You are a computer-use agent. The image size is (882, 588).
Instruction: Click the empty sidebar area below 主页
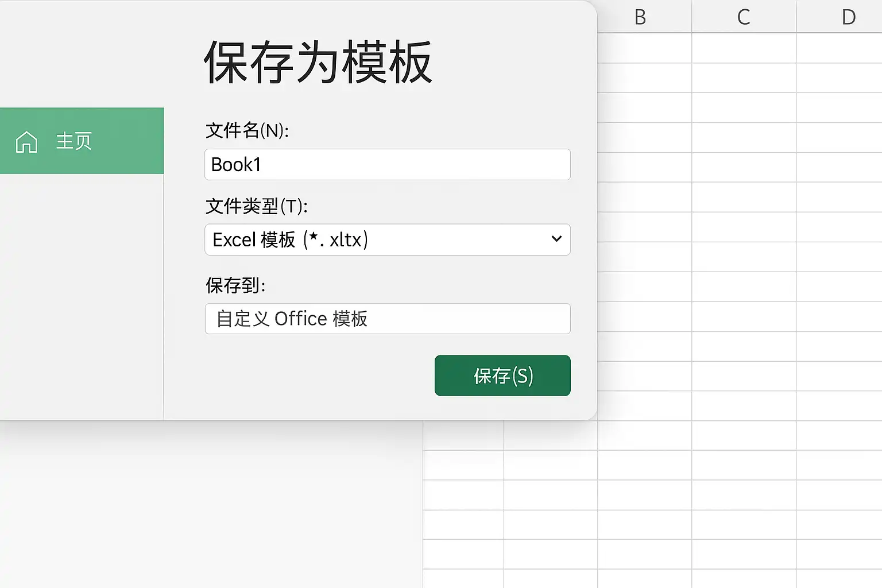(82, 296)
